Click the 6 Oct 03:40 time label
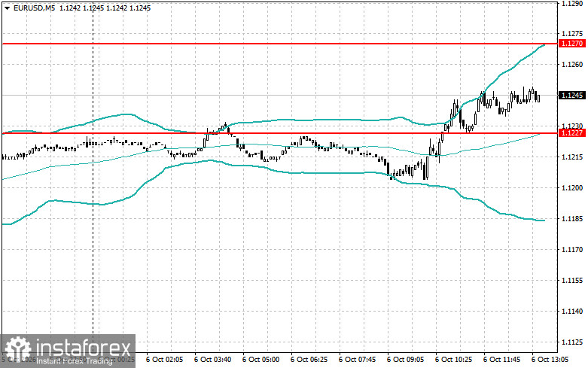Image resolution: width=588 pixels, height=368 pixels. click(x=212, y=360)
